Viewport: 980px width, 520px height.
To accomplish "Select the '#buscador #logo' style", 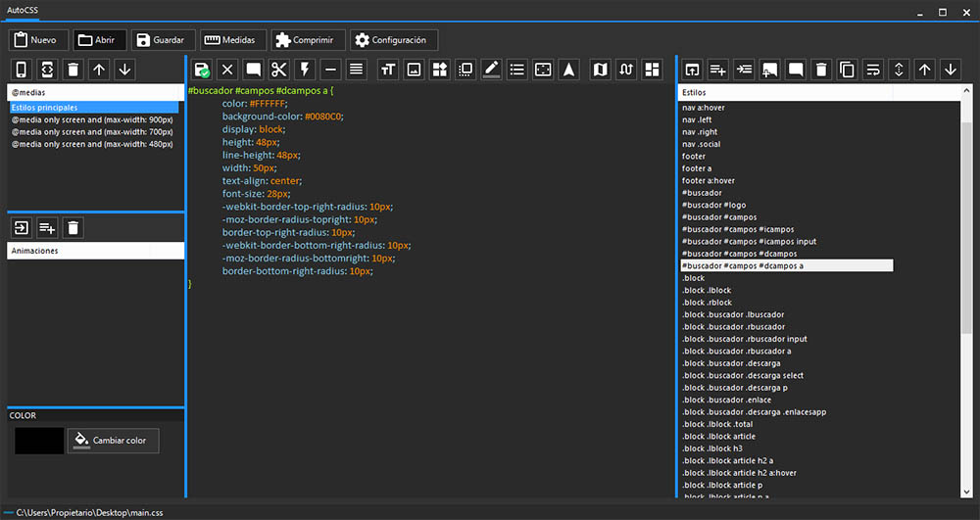I will tap(713, 205).
